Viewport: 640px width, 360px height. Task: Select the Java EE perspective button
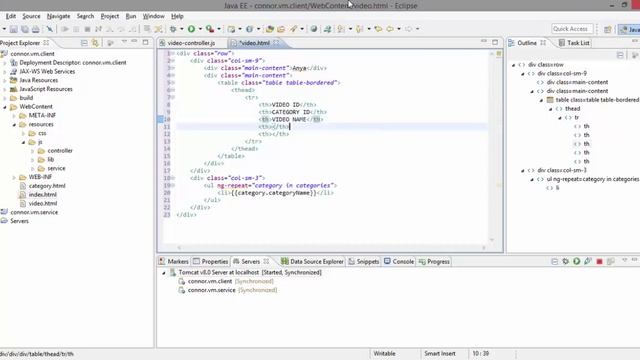pyautogui.click(x=629, y=29)
